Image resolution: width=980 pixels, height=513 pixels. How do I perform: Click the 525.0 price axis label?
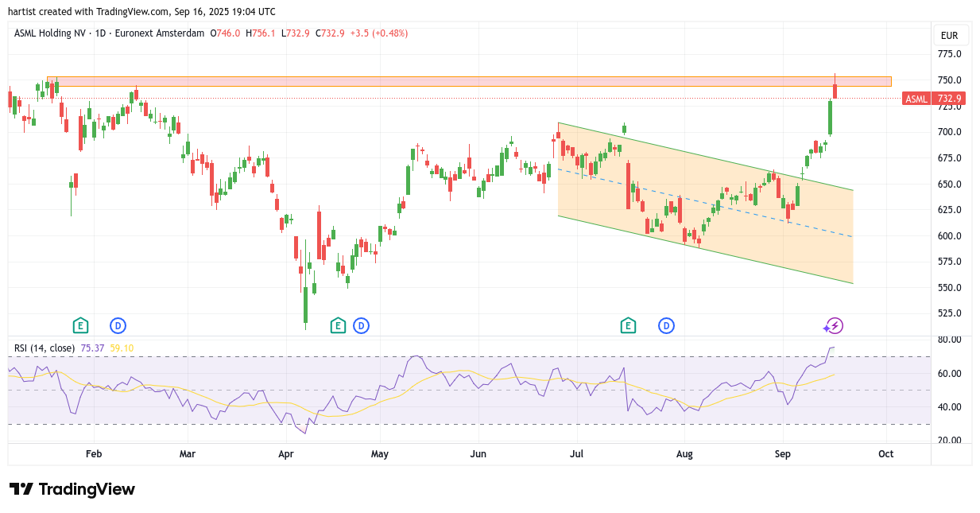[949, 313]
